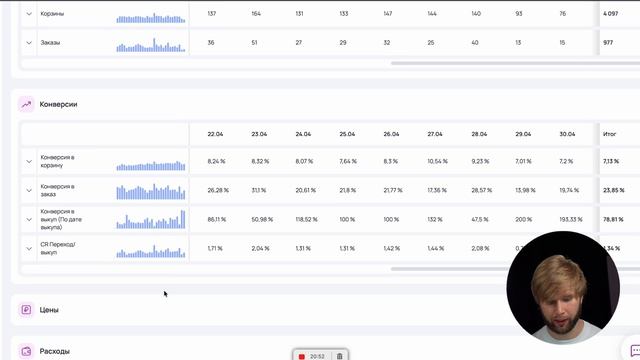Click the 1,71 % cell
The height and width of the screenshot is (360, 640).
click(x=215, y=249)
